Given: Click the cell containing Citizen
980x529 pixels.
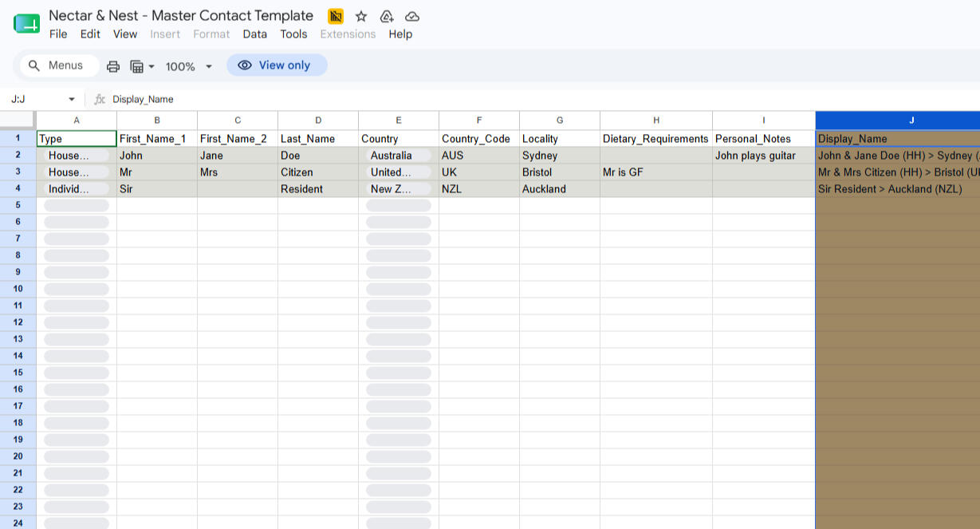Looking at the screenshot, I should [x=318, y=172].
